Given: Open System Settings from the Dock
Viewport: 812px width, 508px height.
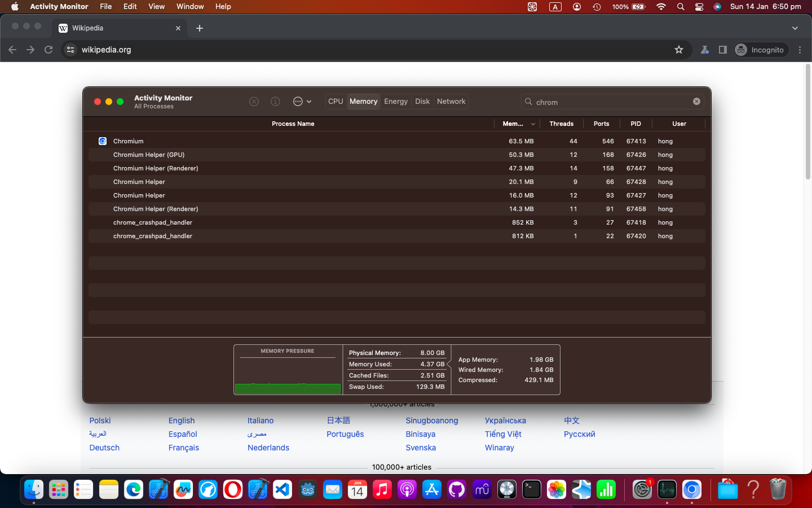Looking at the screenshot, I should 642,489.
